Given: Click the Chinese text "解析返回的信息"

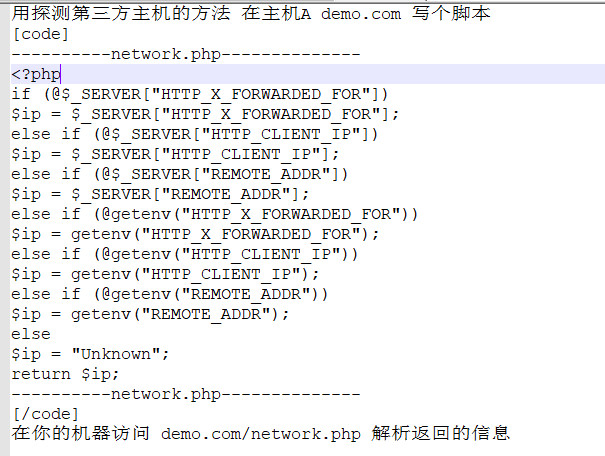Looking at the screenshot, I should click(x=441, y=433).
